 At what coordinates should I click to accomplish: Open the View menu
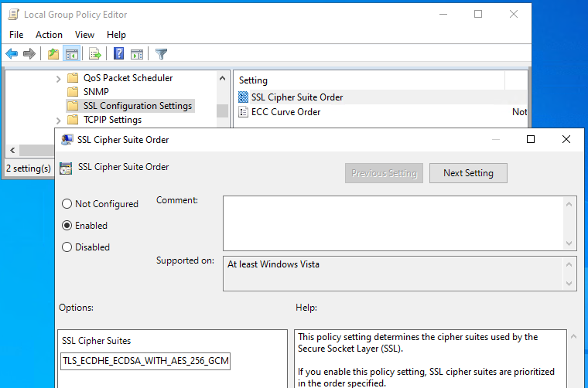84,35
